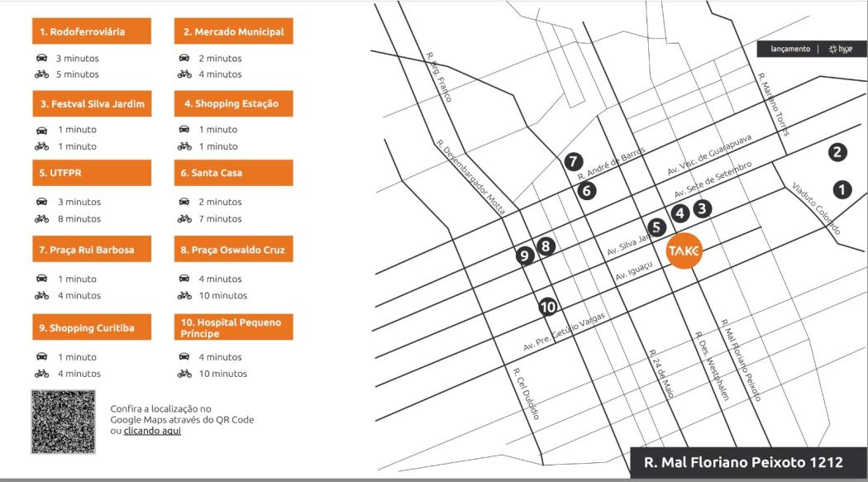Click the car icon under Shopping Curitiba
868x482 pixels.
click(x=41, y=357)
